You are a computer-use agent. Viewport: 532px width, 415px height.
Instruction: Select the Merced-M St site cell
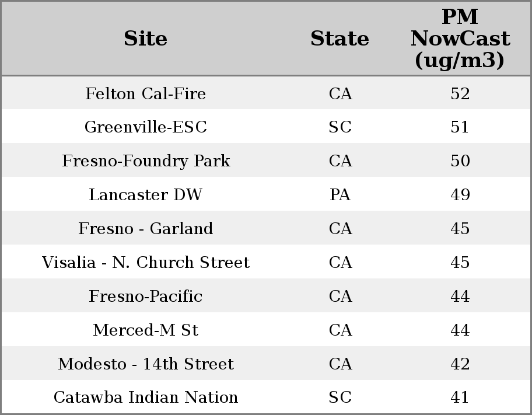145,330
